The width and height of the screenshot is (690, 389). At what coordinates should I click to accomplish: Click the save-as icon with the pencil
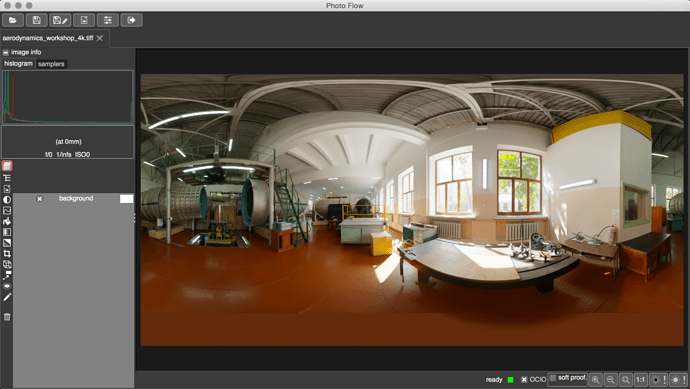pyautogui.click(x=60, y=20)
